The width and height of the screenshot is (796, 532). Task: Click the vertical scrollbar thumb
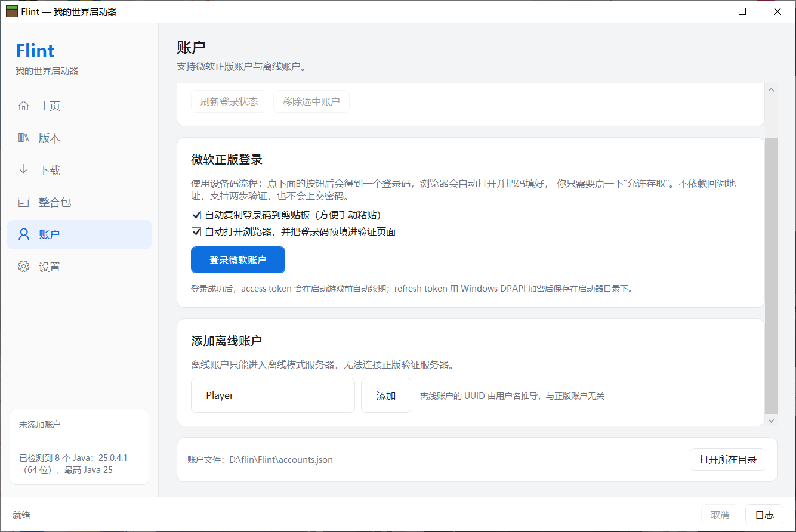point(771,276)
